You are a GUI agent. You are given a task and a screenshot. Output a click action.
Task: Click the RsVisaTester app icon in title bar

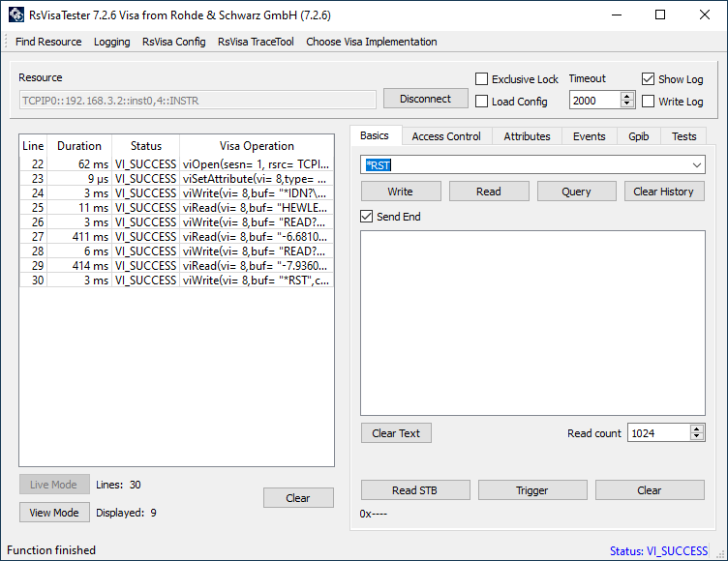(16, 15)
